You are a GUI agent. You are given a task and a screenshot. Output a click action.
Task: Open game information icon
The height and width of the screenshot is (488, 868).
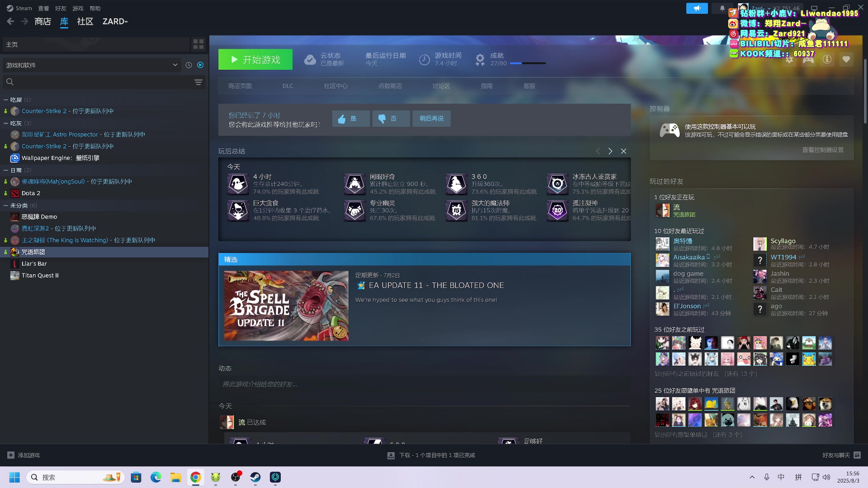tap(827, 60)
